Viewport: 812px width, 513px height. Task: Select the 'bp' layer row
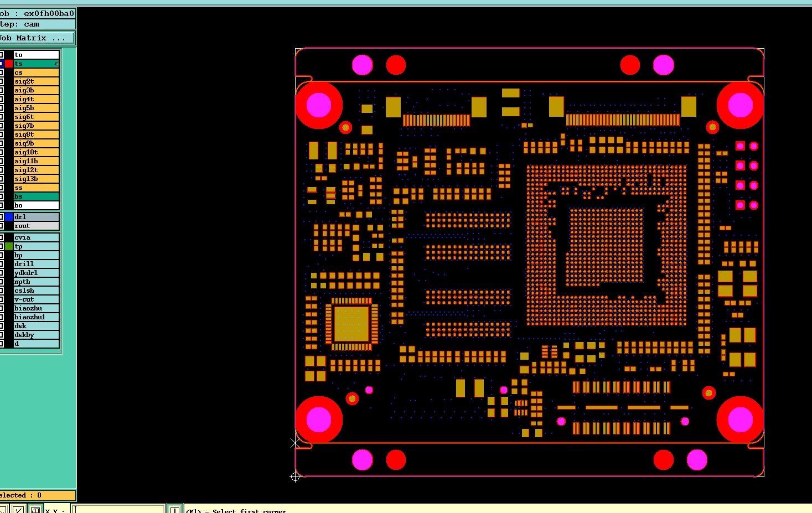point(37,255)
